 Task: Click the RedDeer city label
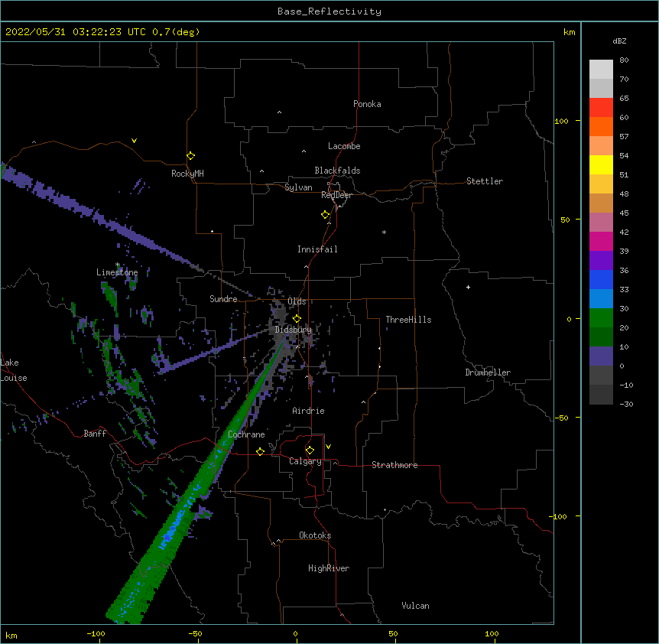coord(336,195)
